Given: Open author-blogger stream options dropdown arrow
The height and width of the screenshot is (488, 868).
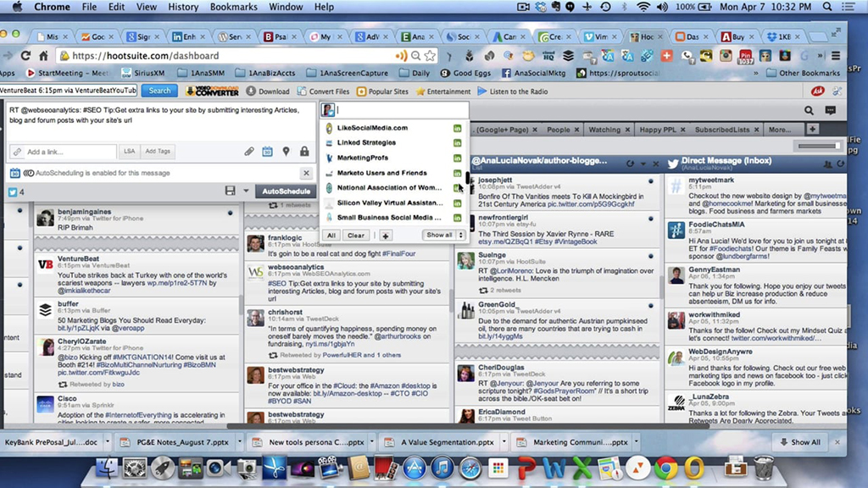Looking at the screenshot, I should (643, 163).
